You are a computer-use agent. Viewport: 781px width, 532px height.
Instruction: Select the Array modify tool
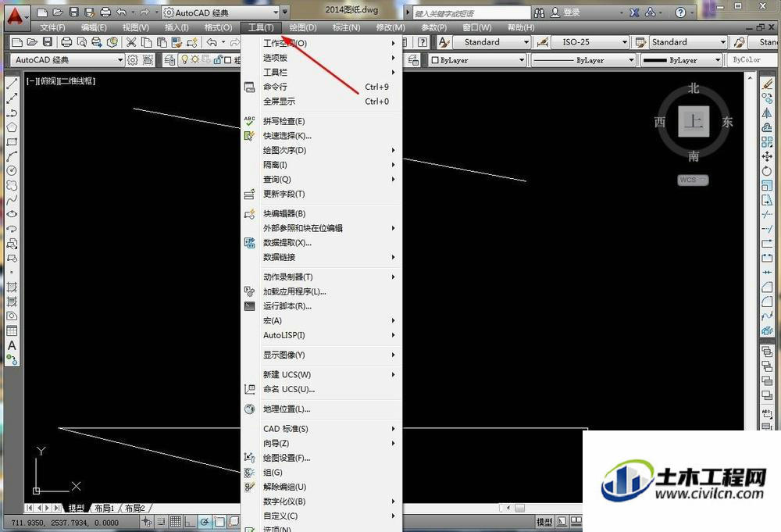pos(767,142)
